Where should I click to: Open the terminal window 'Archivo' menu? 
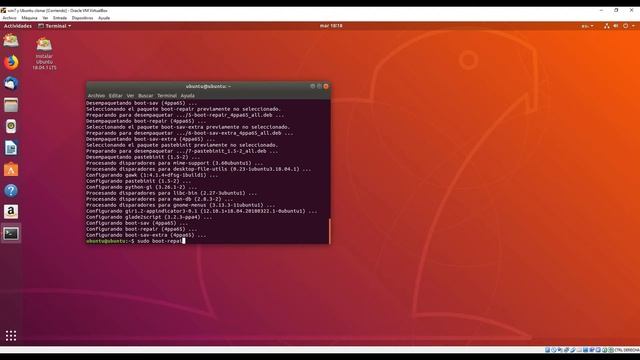[x=96, y=96]
